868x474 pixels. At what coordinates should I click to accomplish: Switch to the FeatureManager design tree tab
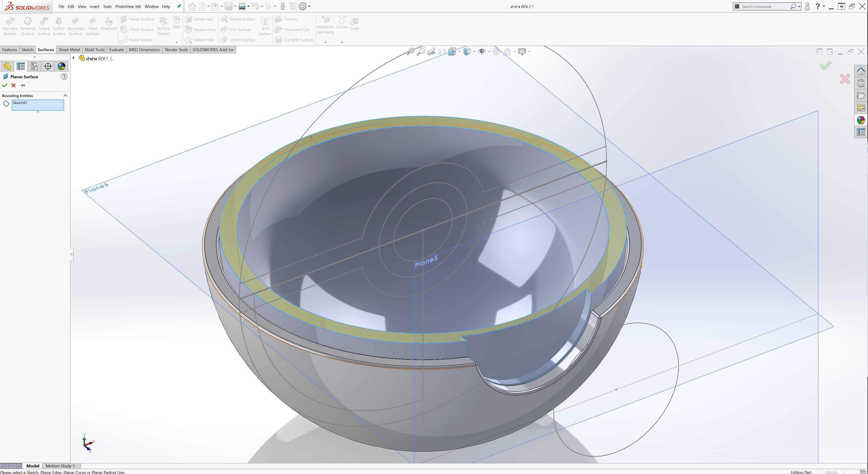click(7, 66)
